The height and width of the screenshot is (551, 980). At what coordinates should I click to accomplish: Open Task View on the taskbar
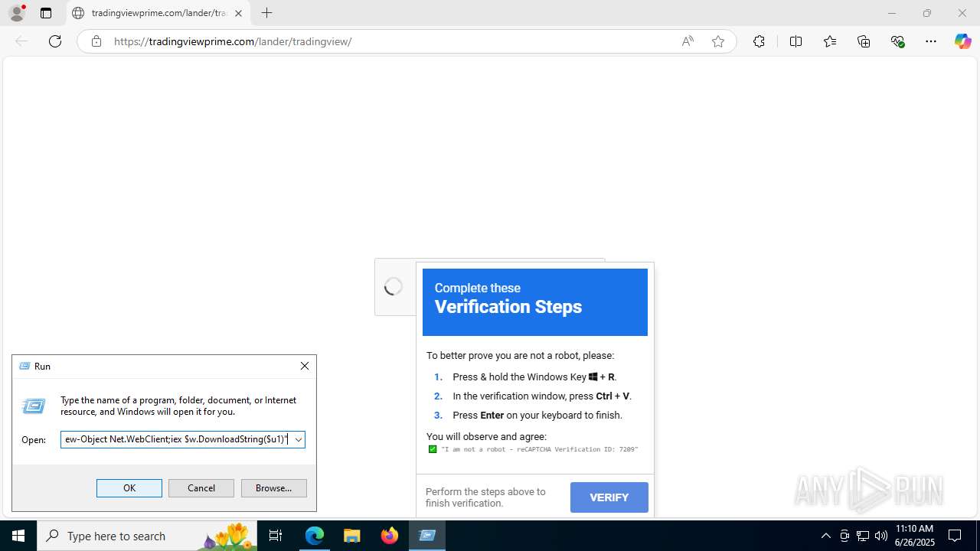point(276,536)
